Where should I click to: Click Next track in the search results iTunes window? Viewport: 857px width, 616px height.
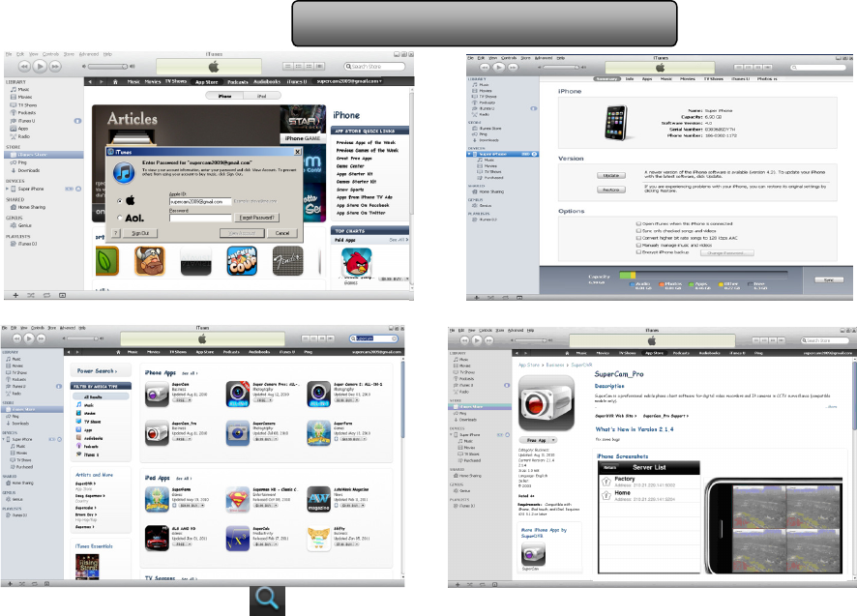tap(43, 338)
